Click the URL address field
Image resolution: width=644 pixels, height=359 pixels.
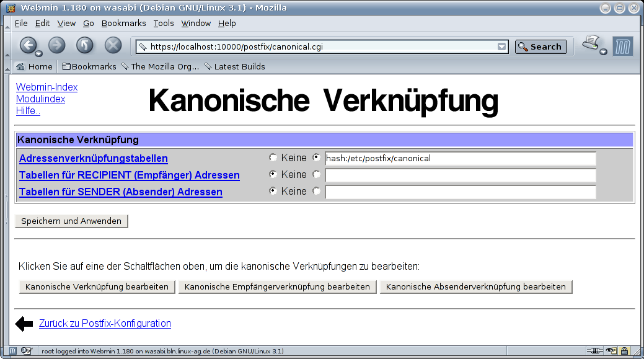click(x=322, y=47)
